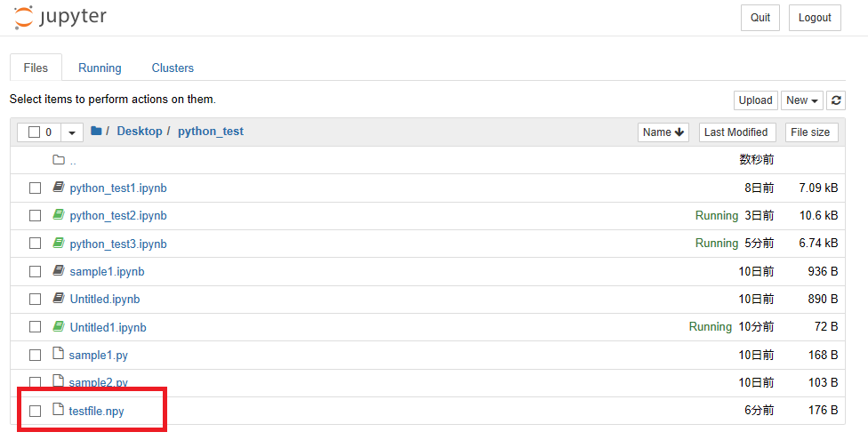The image size is (868, 448).
Task: Click the Logout button
Action: tap(815, 18)
